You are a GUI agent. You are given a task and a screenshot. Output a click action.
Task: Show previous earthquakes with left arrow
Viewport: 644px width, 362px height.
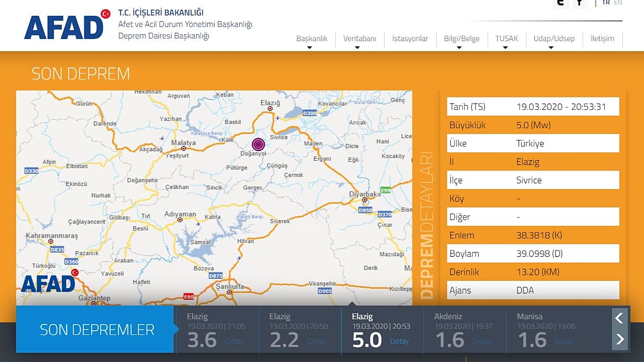pyautogui.click(x=619, y=318)
